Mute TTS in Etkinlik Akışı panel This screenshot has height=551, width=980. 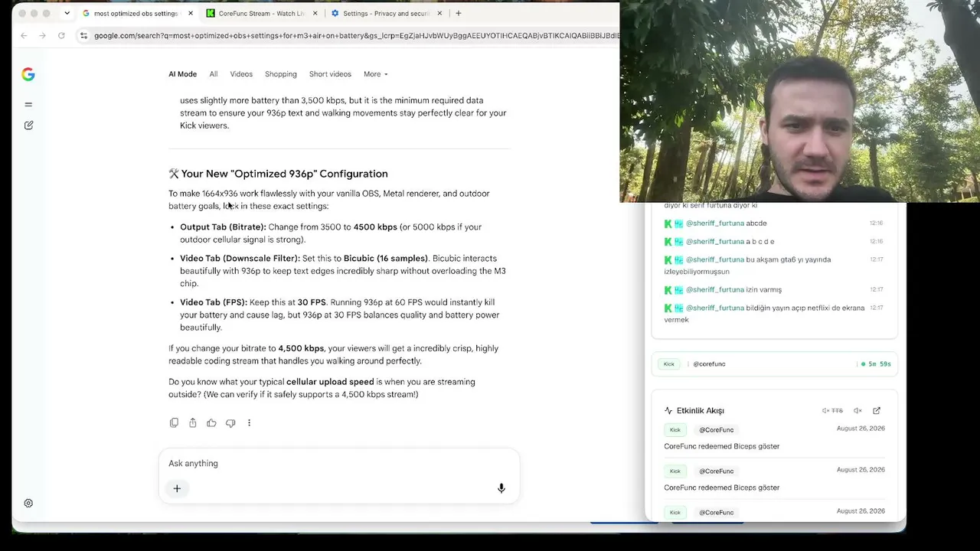point(832,411)
